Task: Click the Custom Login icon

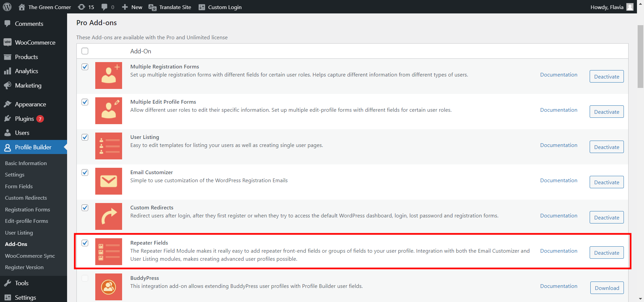Action: click(x=202, y=7)
